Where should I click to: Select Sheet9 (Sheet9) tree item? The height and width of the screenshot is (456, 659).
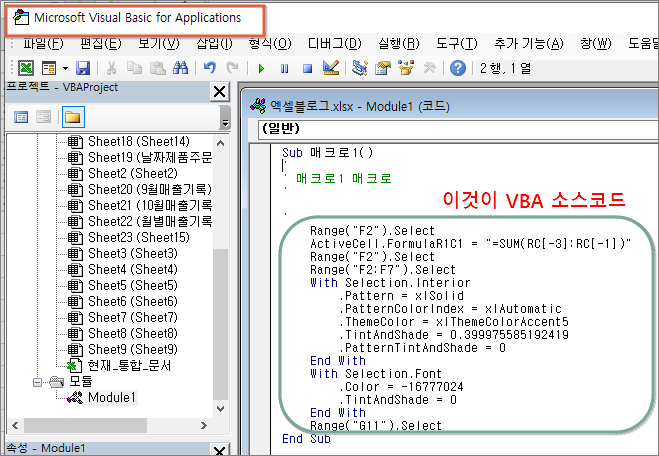(133, 349)
